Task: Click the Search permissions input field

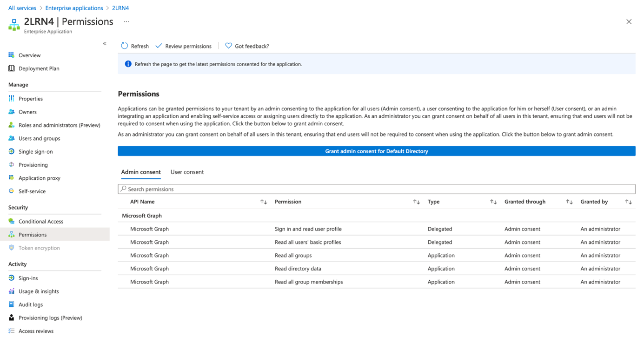Action: click(377, 189)
